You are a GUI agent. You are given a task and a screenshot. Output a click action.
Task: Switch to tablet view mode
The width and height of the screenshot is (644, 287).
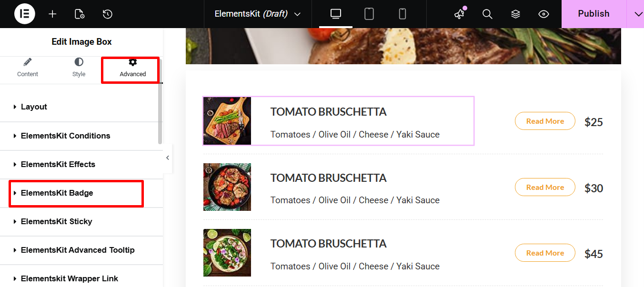point(369,14)
